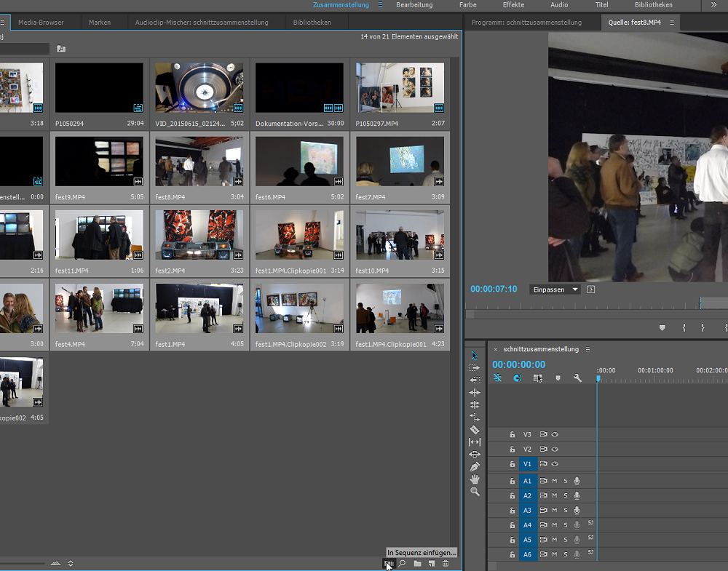Viewport: 728px width, 571px height.
Task: Toggle nested sequence insert mode in timeline
Action: (x=497, y=378)
